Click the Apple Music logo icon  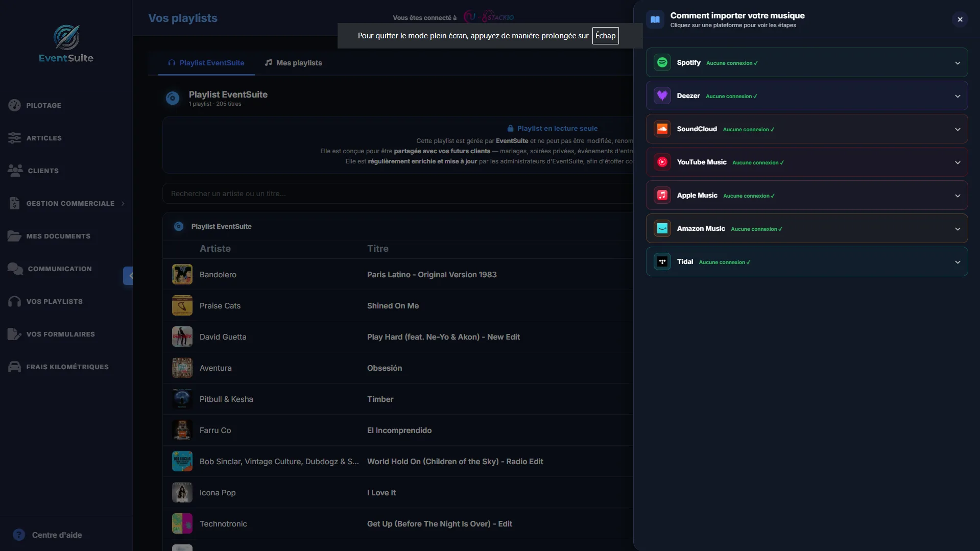click(x=662, y=195)
